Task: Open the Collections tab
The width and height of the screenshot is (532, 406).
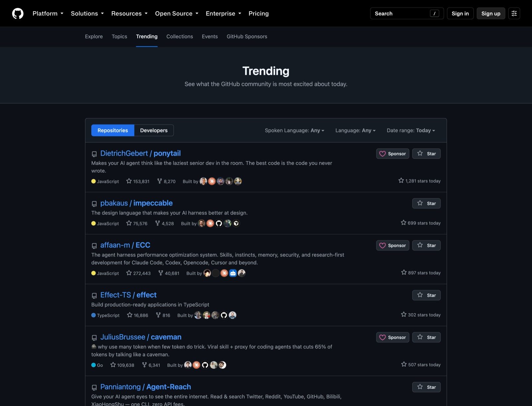Action: (180, 37)
